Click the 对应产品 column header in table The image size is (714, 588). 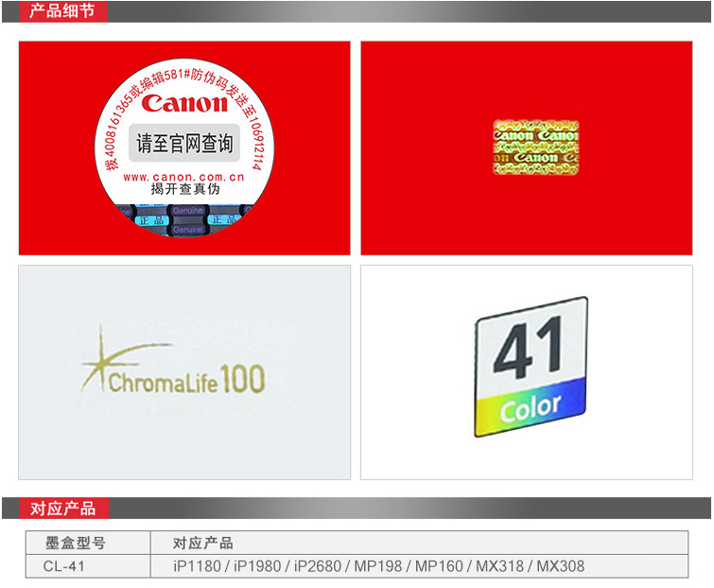pyautogui.click(x=202, y=543)
